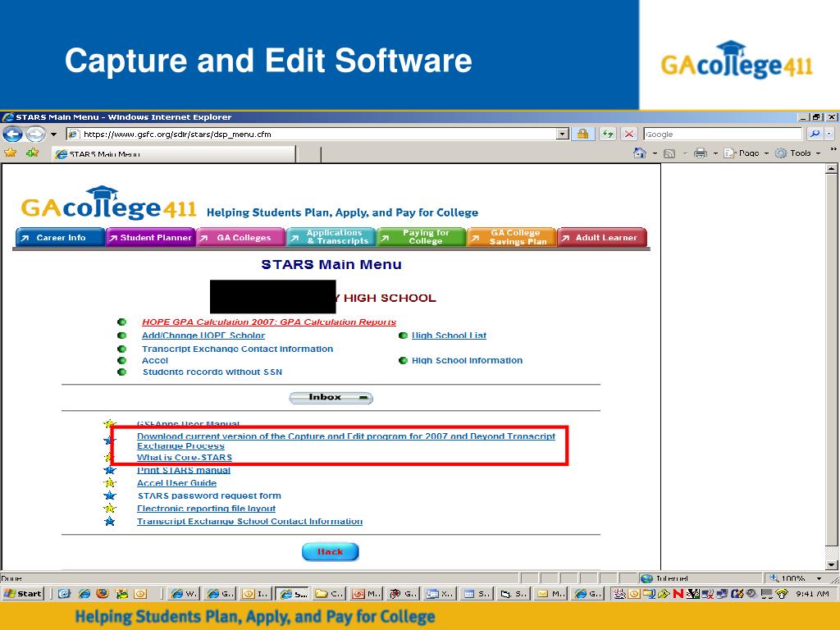Click the vertical scrollbar down arrow
Viewport: 840px width, 630px height.
point(831,564)
